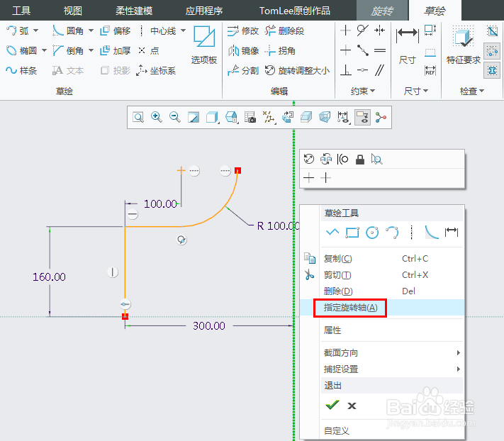Click the Dimension (尺寸) tool

tap(408, 45)
